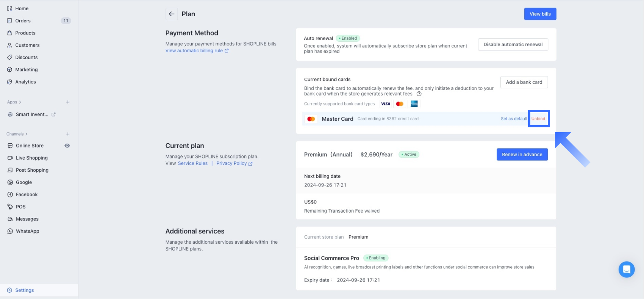Set the Master Card as default
644x299 pixels.
point(514,119)
